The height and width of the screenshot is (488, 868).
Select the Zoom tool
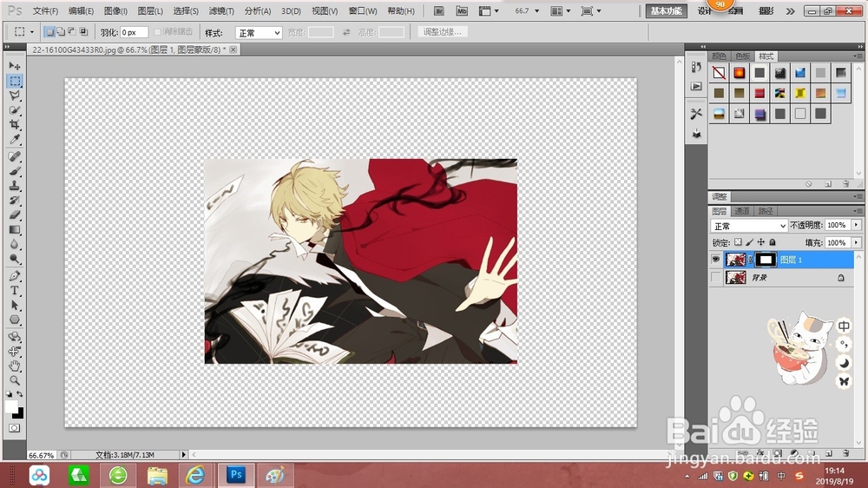coord(15,380)
